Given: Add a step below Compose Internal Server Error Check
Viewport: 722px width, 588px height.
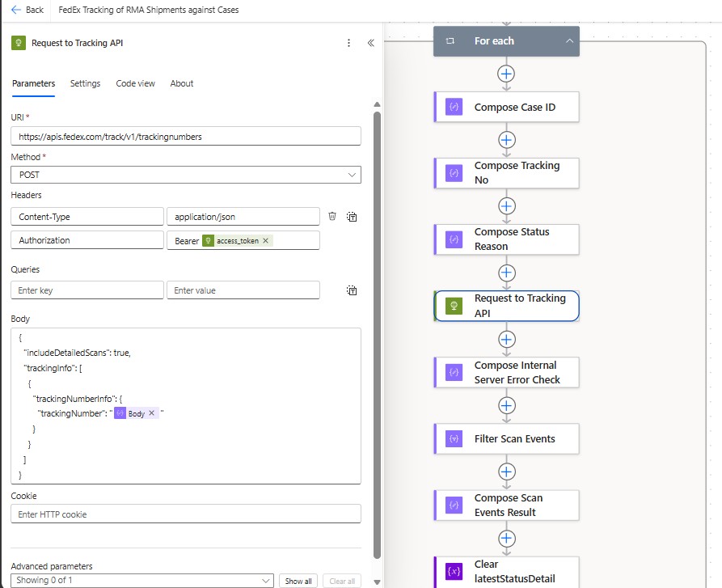Looking at the screenshot, I should pos(506,406).
